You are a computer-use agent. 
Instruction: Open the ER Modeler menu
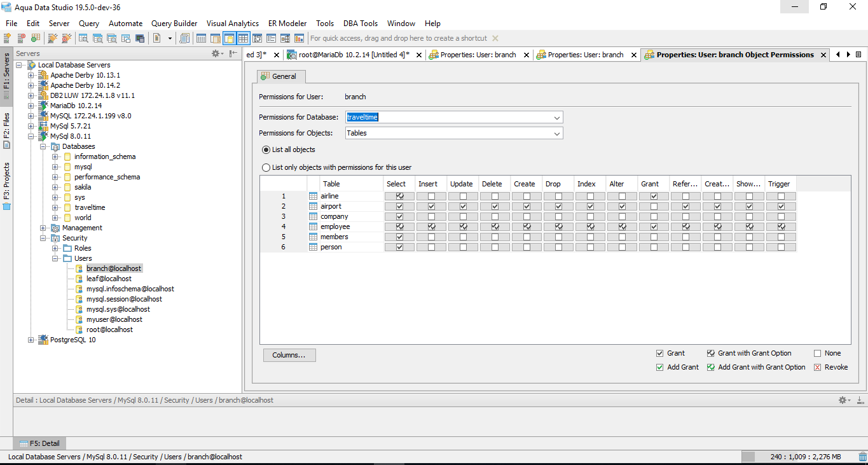tap(287, 24)
